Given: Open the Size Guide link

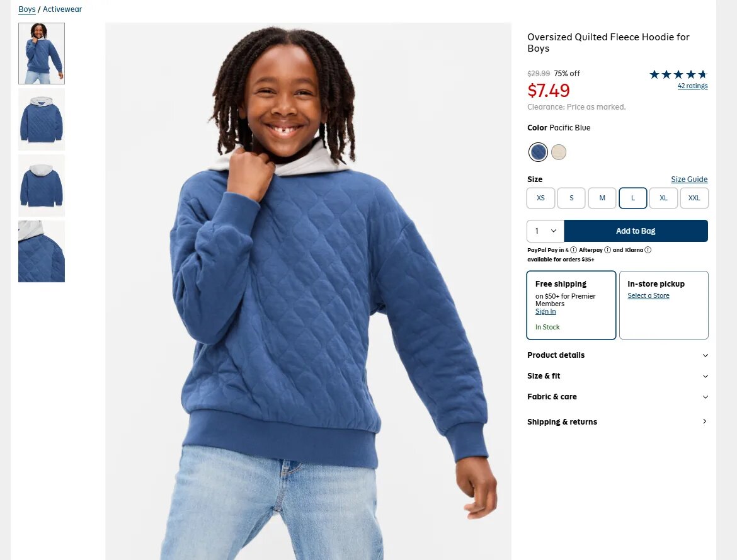Looking at the screenshot, I should point(689,179).
